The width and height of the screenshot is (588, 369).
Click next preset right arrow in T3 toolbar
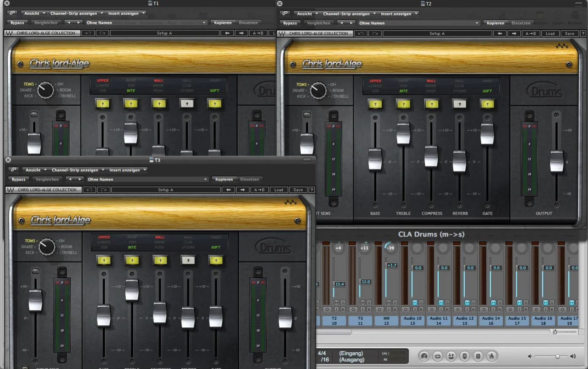(x=243, y=190)
